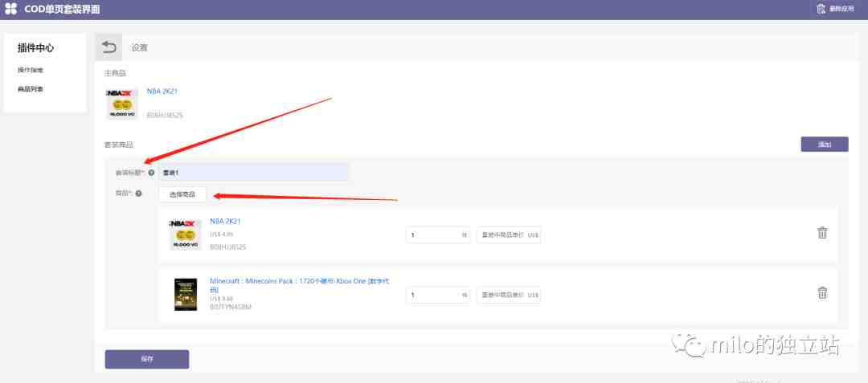Click the 插件中心 sidebar heading

pos(36,48)
